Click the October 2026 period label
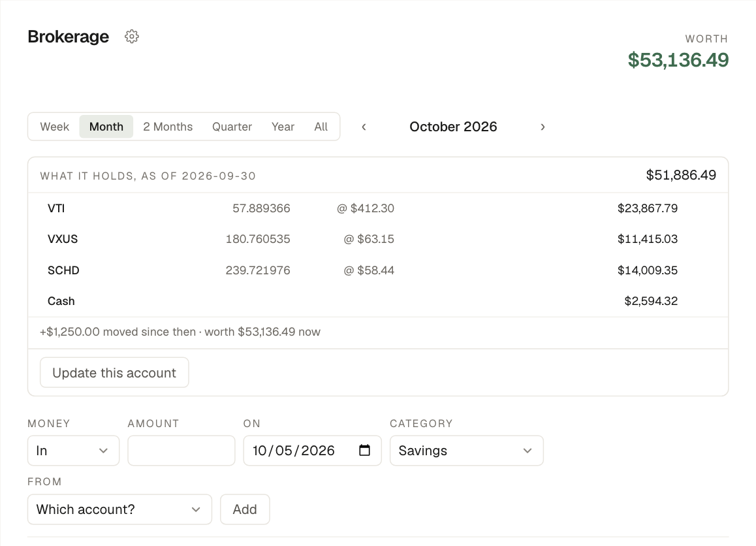The width and height of the screenshot is (756, 546). pyautogui.click(x=453, y=127)
